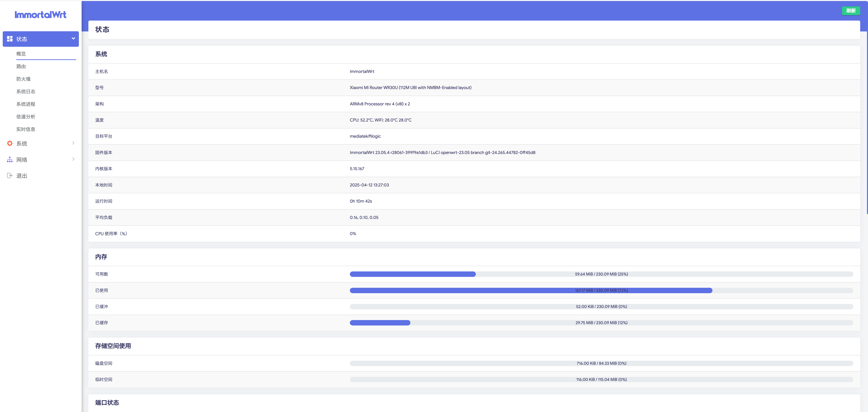Expand the 网络 sidebar chevron

(x=73, y=159)
